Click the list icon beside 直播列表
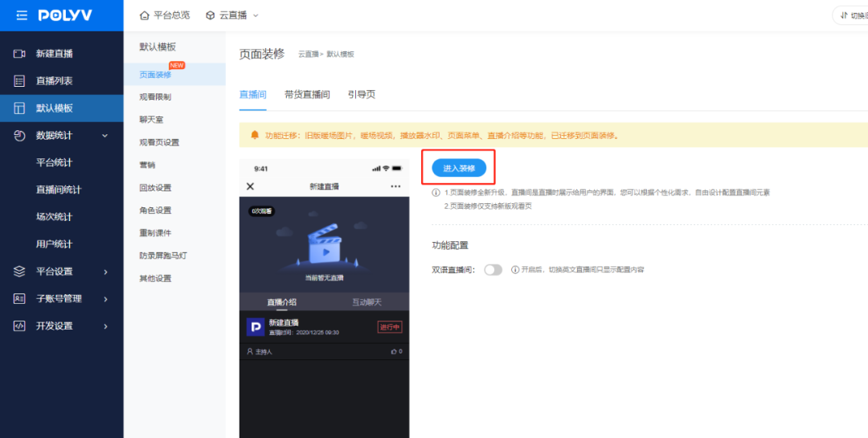Screen dimensions: 868x438 [x=20, y=81]
